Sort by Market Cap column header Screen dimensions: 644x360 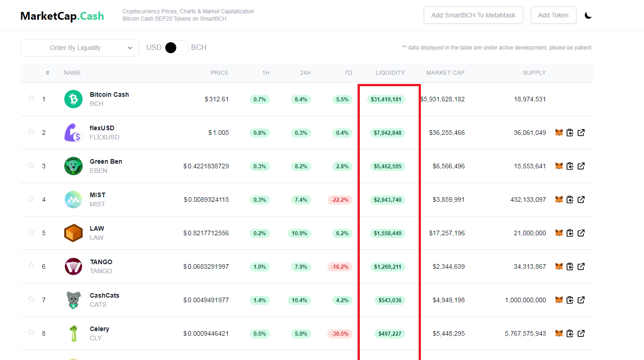[x=445, y=73]
